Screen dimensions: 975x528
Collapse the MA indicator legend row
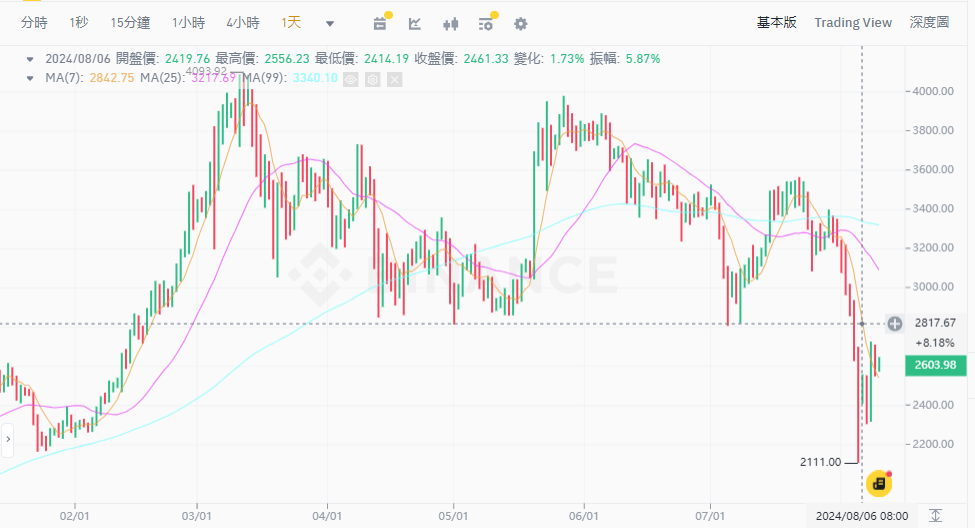30,78
